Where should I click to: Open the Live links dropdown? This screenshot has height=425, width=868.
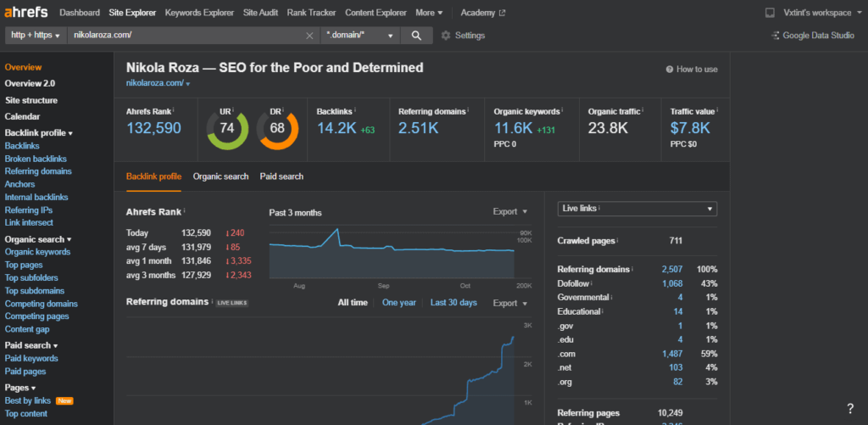point(637,209)
